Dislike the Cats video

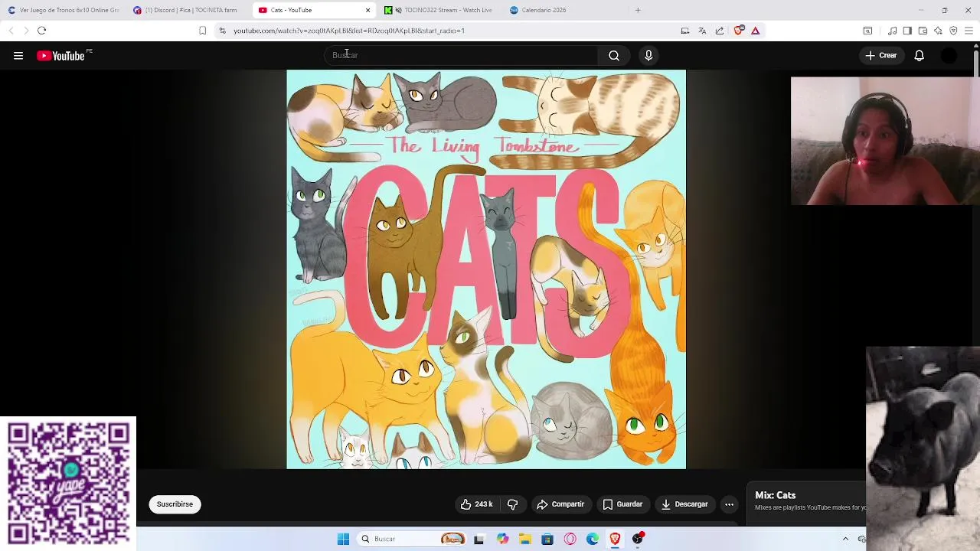513,504
